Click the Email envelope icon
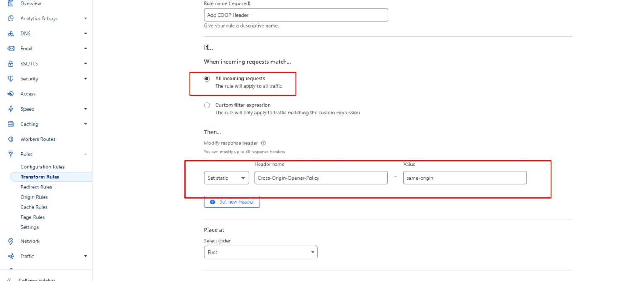The height and width of the screenshot is (281, 644). pos(11,49)
